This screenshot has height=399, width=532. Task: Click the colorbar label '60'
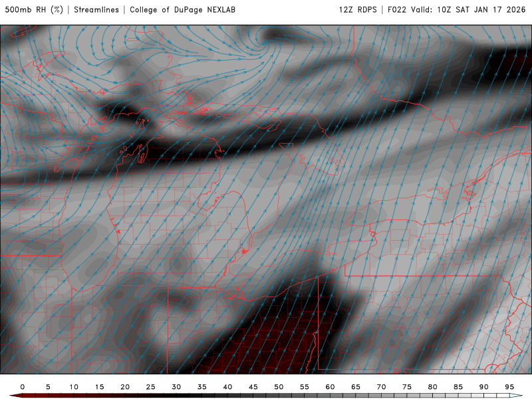(x=330, y=387)
